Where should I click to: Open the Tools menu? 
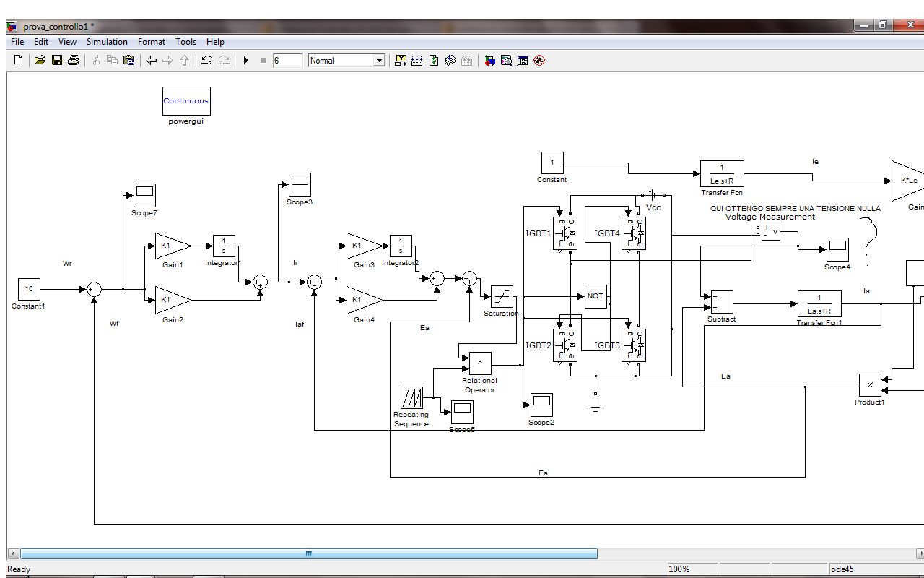(x=186, y=42)
